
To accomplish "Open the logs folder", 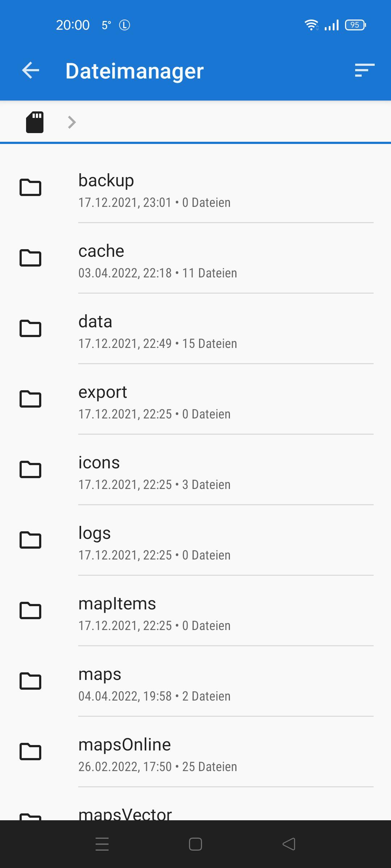I will [x=195, y=540].
